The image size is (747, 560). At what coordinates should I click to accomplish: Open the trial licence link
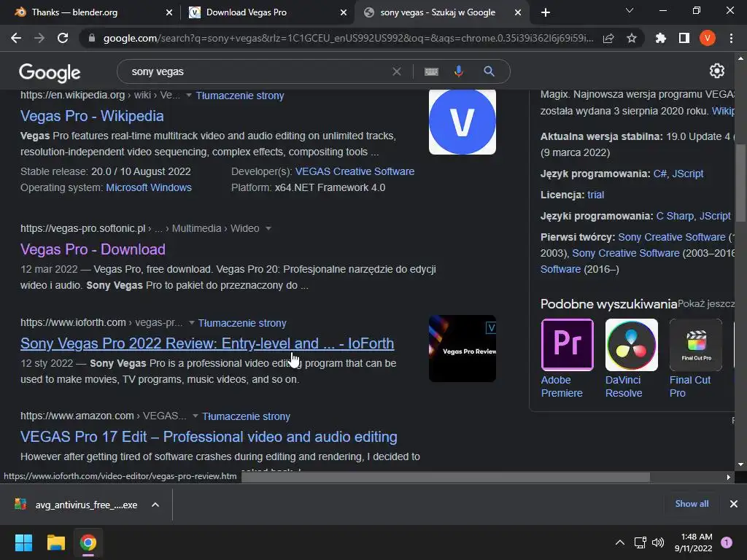pyautogui.click(x=595, y=195)
